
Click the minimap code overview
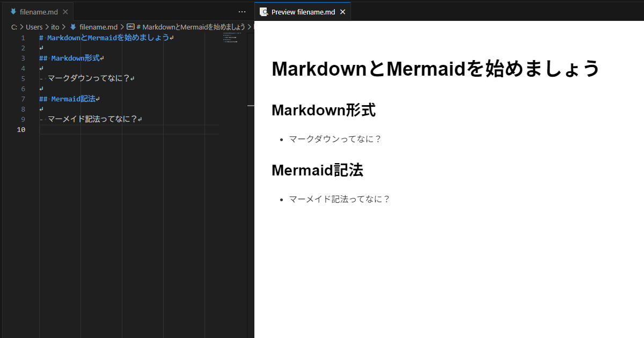(x=232, y=38)
